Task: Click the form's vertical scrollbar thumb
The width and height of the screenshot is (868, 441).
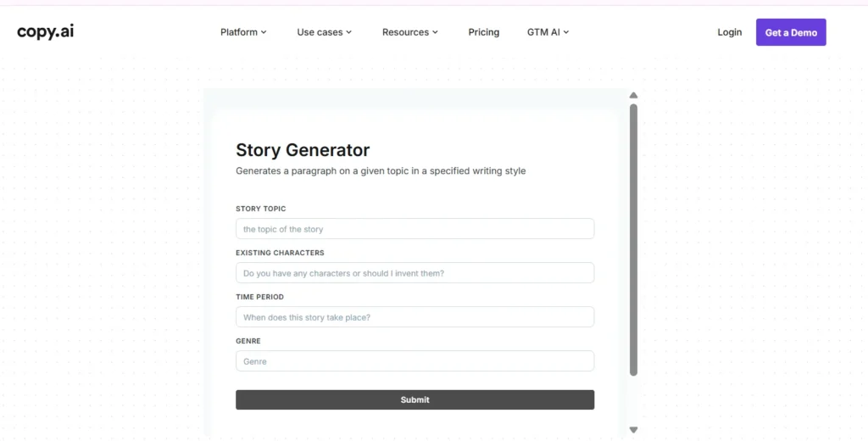Action: point(633,239)
